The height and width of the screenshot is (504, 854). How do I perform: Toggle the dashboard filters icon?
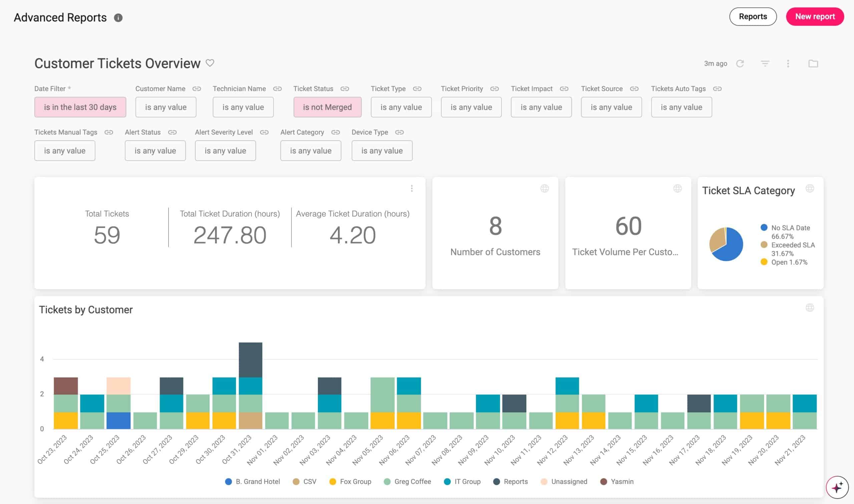(x=765, y=63)
